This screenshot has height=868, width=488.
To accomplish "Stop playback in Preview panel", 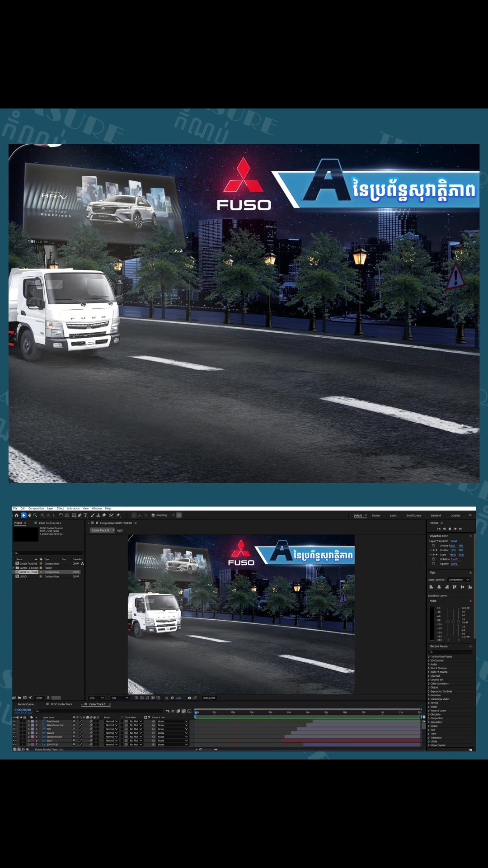I will pos(450,529).
